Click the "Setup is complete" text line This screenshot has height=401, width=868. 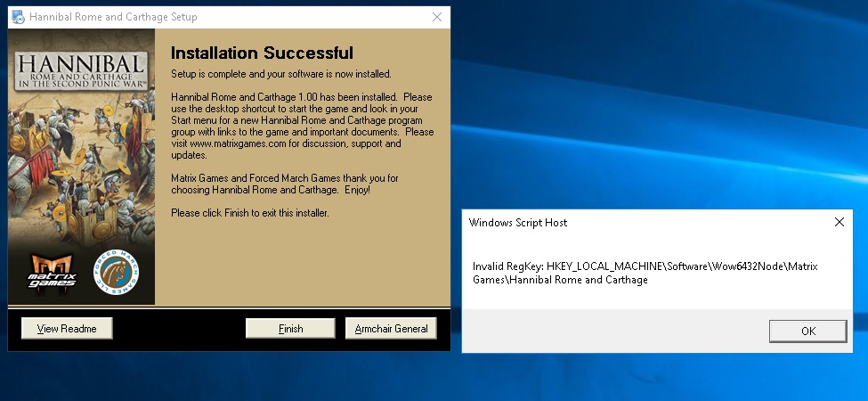pos(280,74)
